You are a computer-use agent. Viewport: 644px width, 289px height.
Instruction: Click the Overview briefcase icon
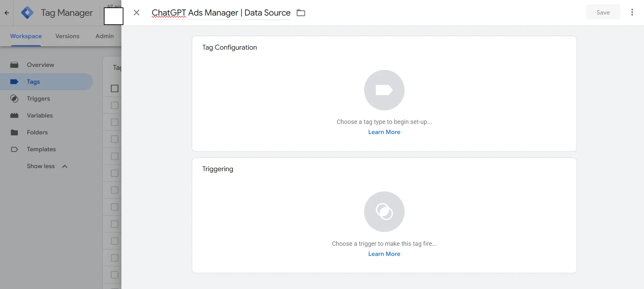(x=14, y=65)
